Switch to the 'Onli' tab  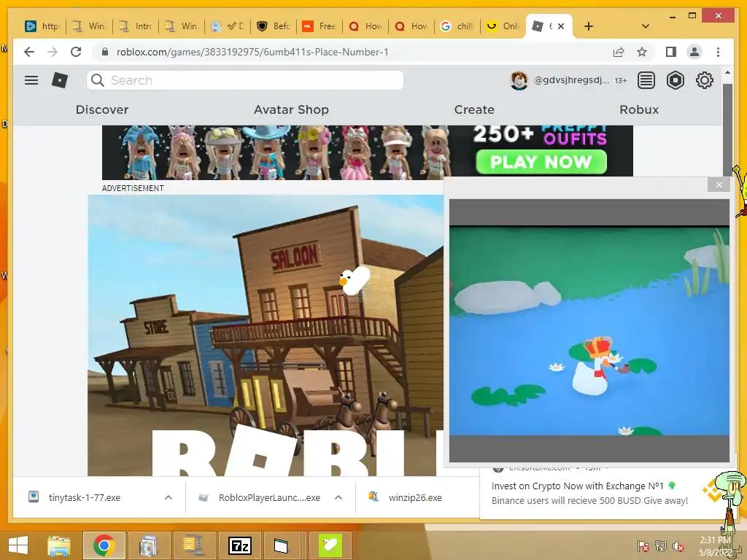coord(503,26)
